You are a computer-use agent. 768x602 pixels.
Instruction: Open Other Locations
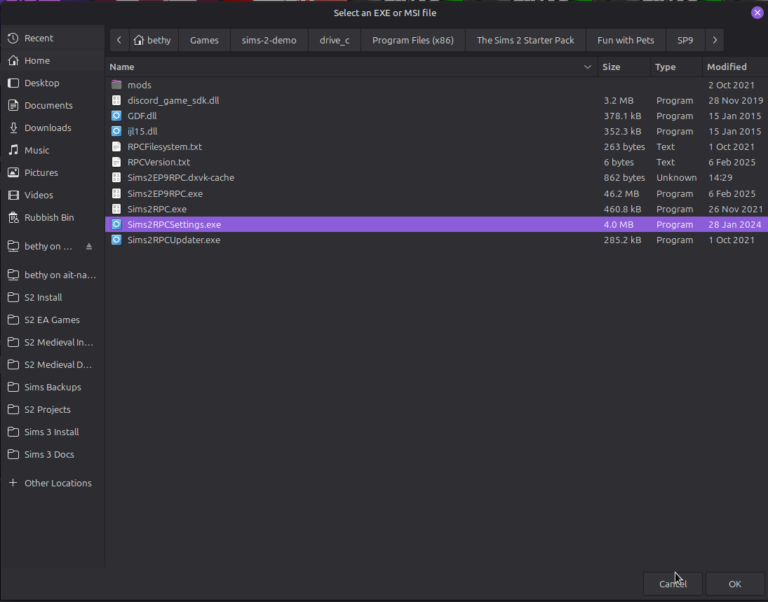pyautogui.click(x=52, y=483)
